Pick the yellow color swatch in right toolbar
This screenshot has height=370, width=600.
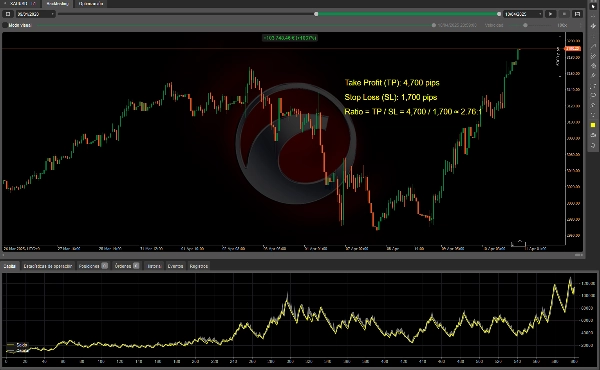click(x=593, y=125)
